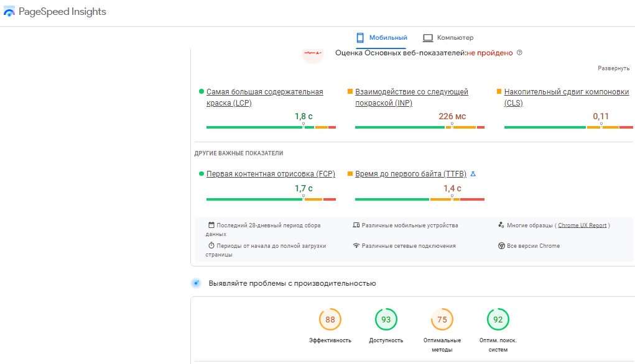Open the Chrome UX Report link
635x364 pixels.
(x=582, y=225)
